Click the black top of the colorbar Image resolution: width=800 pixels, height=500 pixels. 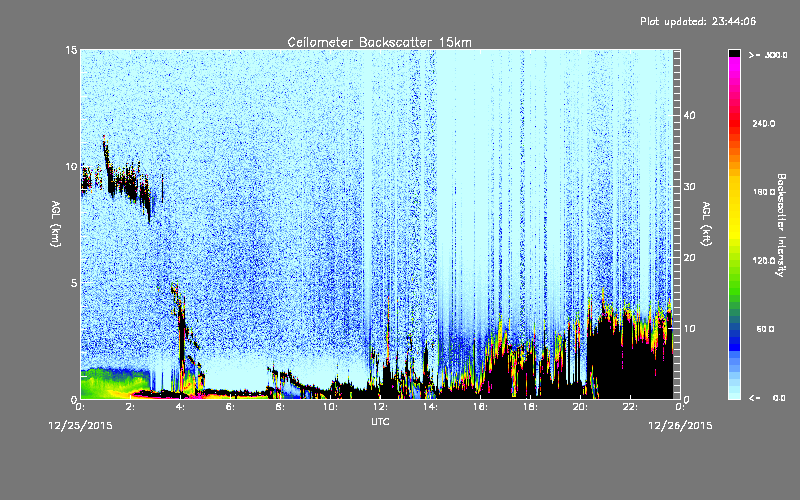tap(734, 53)
